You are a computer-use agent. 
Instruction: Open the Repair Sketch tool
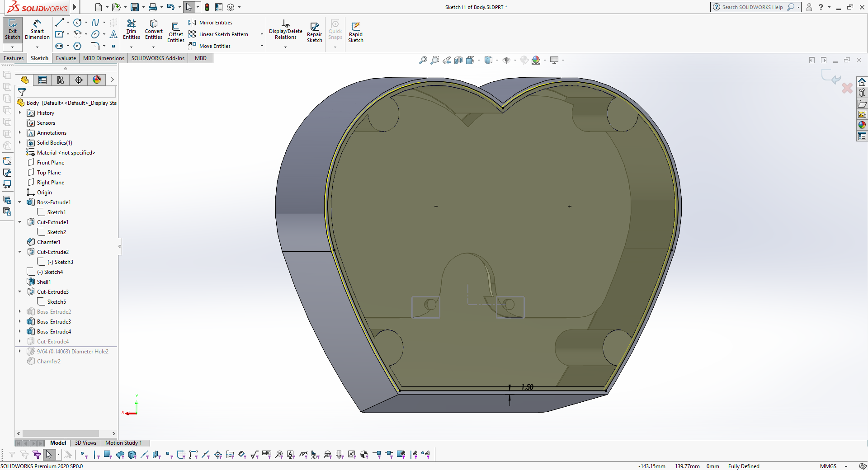click(314, 32)
